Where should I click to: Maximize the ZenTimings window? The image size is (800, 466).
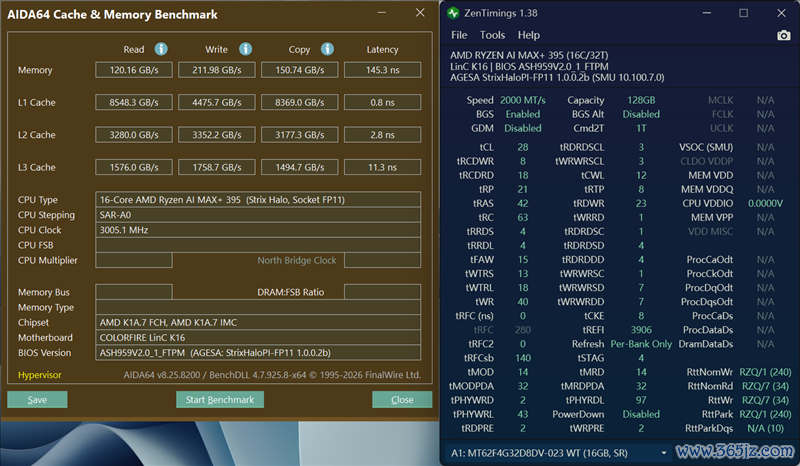pos(743,13)
